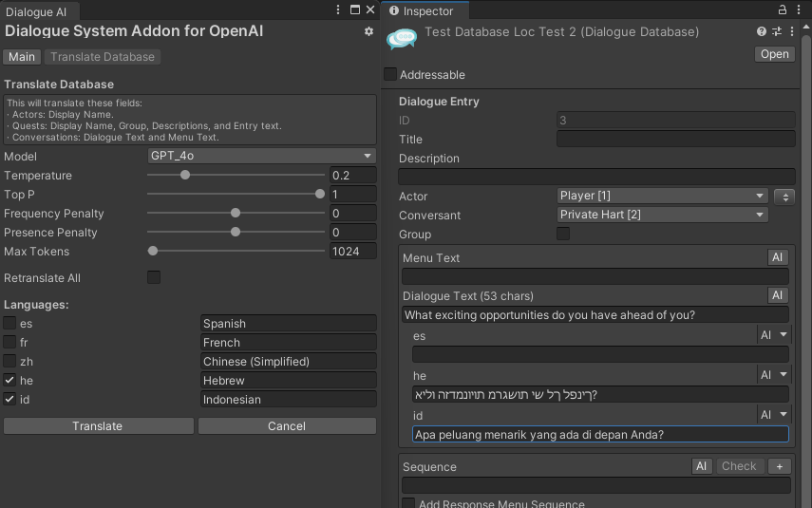
Task: Click the Spanish language name field
Action: pyautogui.click(x=289, y=323)
